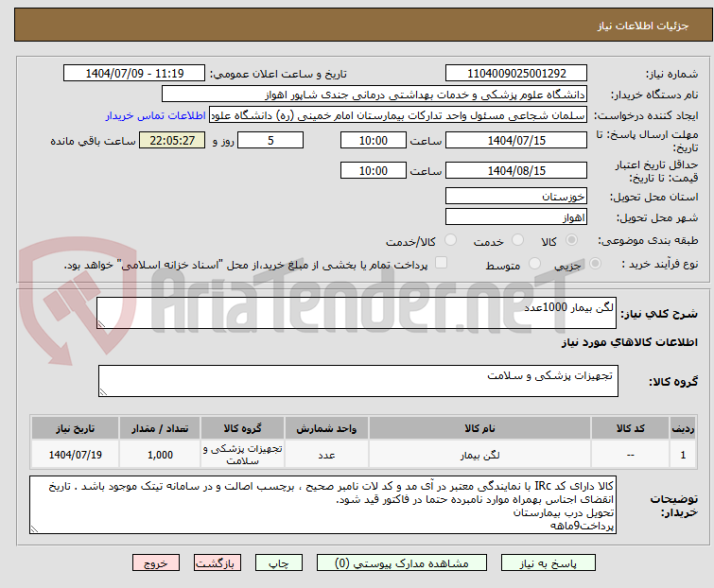Click the واحد شمارش column header
Screen dimensions: 714x588
point(326,428)
